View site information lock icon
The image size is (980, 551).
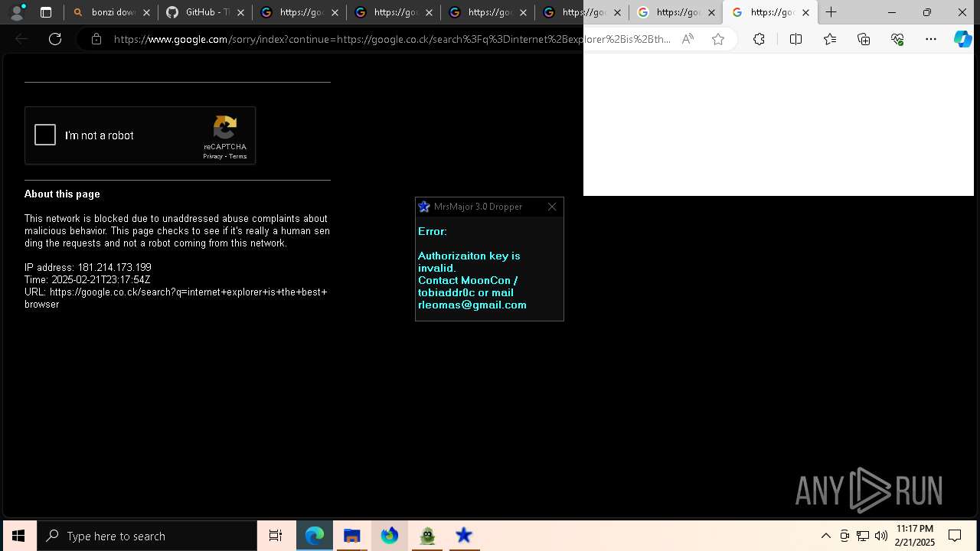(x=96, y=39)
